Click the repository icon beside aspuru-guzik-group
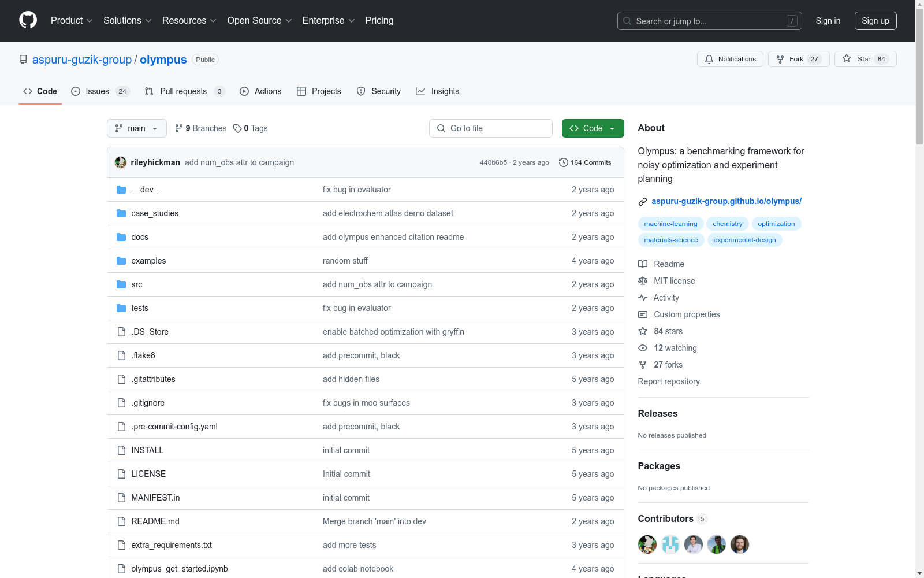Image resolution: width=924 pixels, height=578 pixels. click(x=23, y=60)
